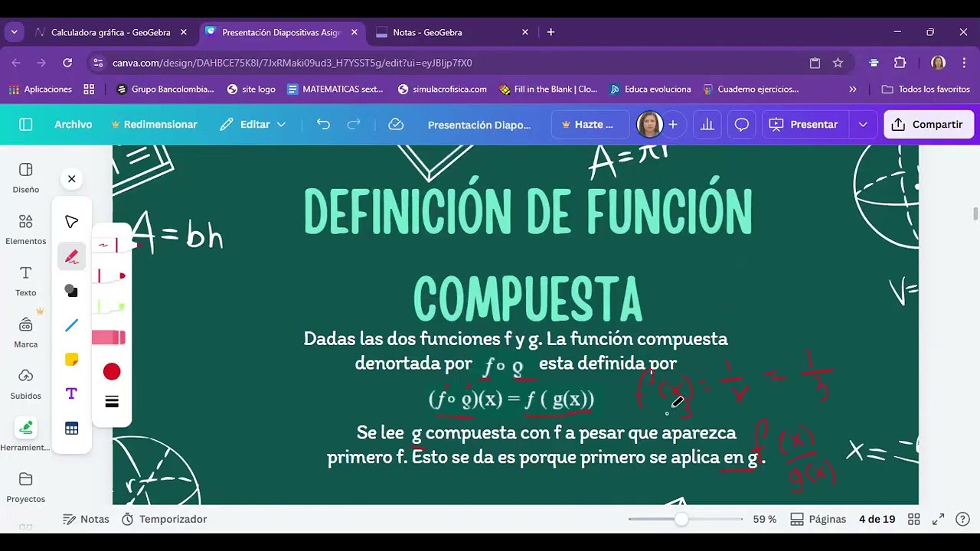Open the Diseño panel in the sidebar
The image size is (980, 551).
pos(25,178)
